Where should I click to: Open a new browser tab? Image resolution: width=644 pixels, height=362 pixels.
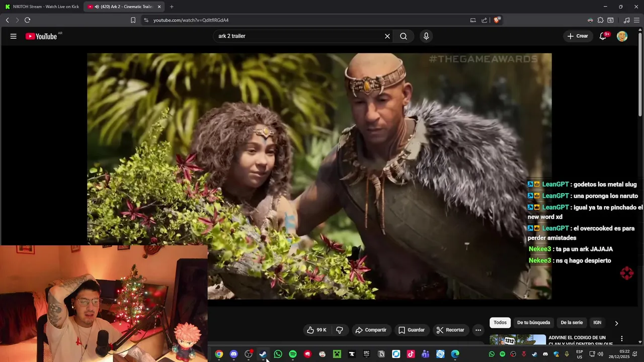(172, 7)
